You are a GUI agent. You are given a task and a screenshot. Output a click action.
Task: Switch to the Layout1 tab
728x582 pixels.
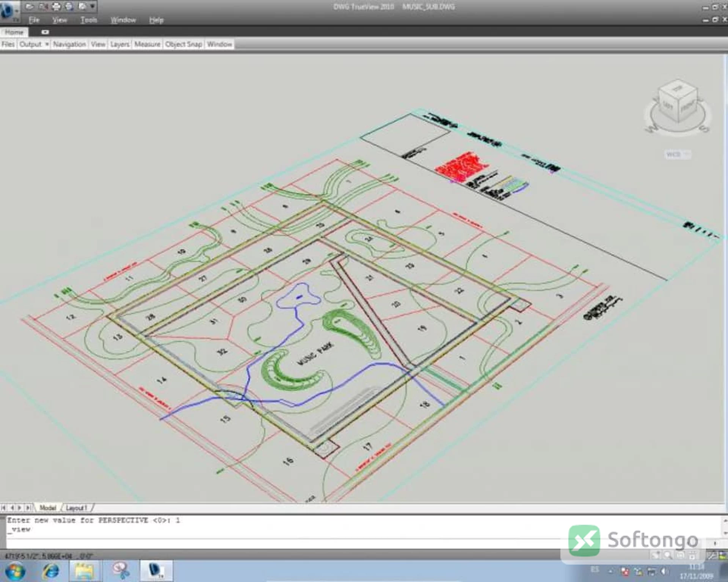pyautogui.click(x=77, y=508)
